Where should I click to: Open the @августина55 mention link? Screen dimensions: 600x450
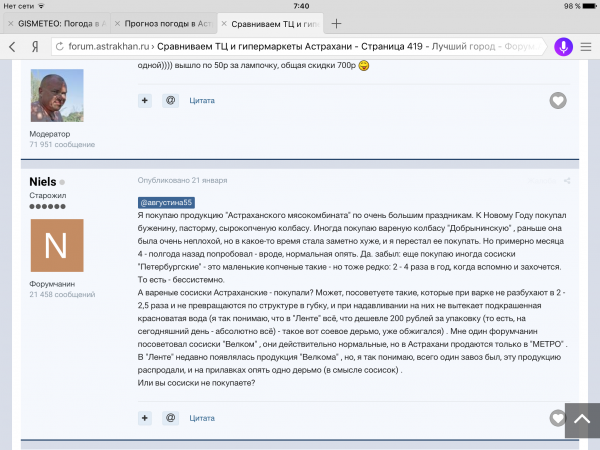point(166,202)
